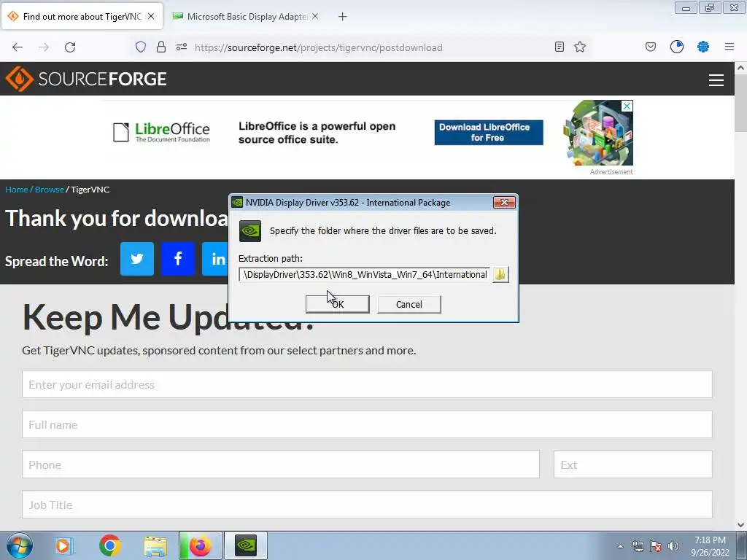Click the blue globe extension icon

[703, 47]
